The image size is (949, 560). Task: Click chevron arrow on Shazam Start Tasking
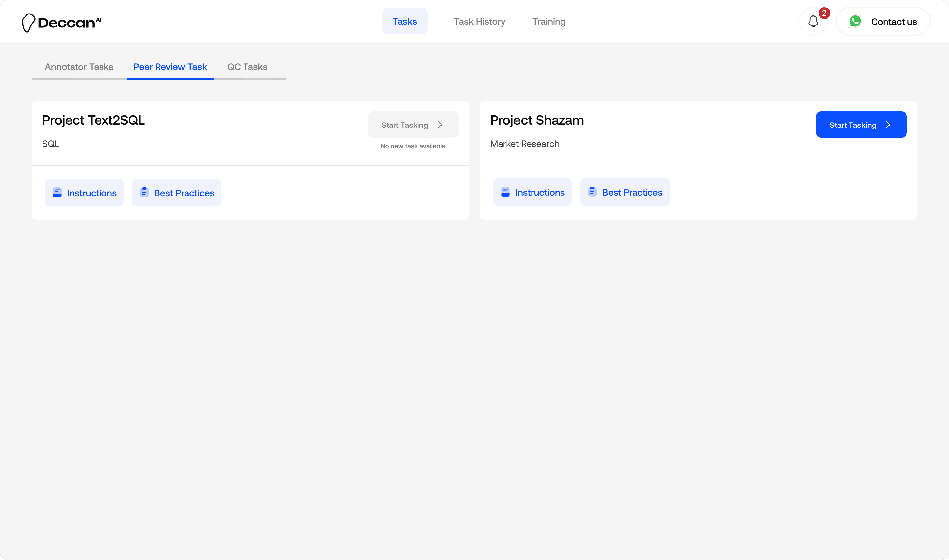pos(888,125)
